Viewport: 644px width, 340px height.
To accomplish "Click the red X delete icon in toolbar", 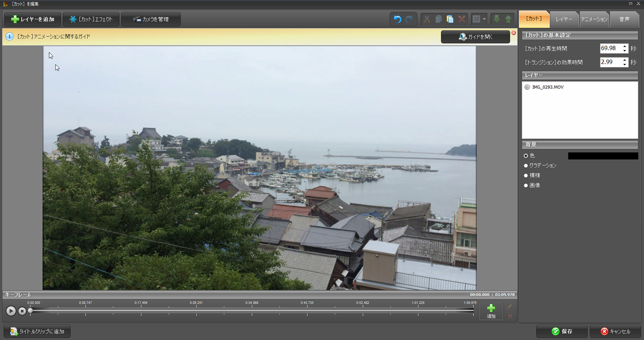I will (462, 19).
